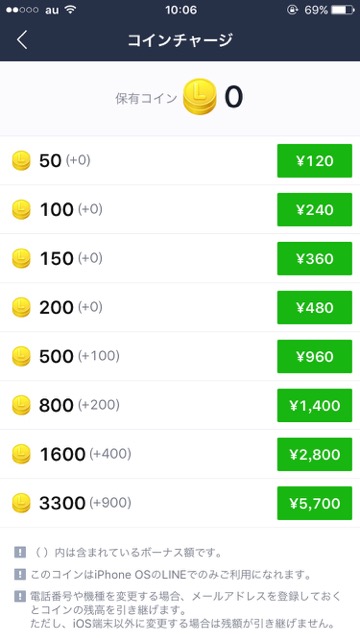Select the ¥1,400 price button

(x=314, y=405)
